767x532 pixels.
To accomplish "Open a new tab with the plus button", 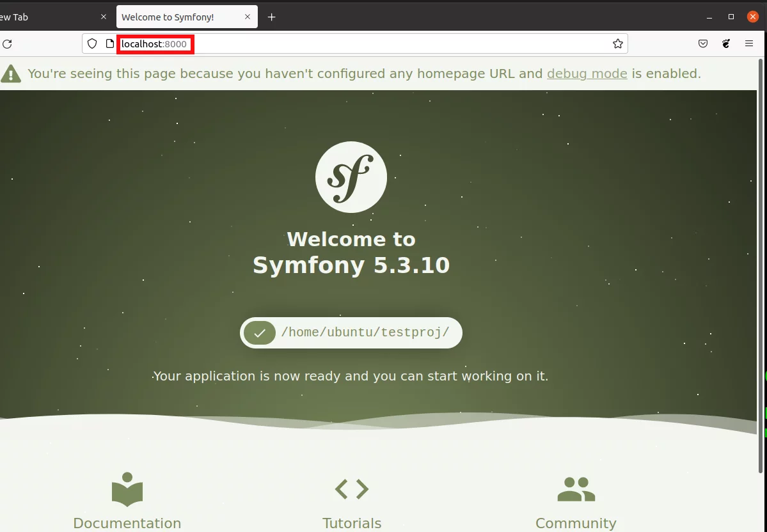I will point(271,17).
